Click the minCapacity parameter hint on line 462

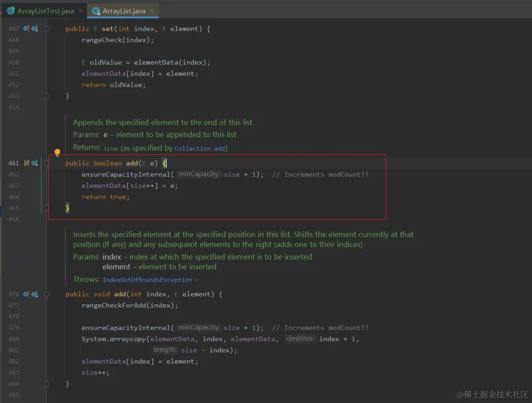199,174
